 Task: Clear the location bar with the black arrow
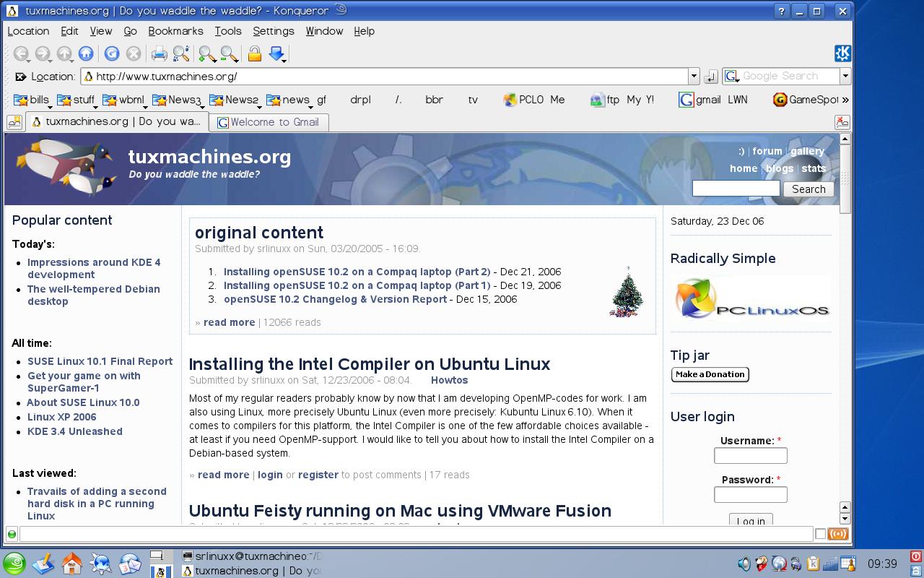(21, 77)
